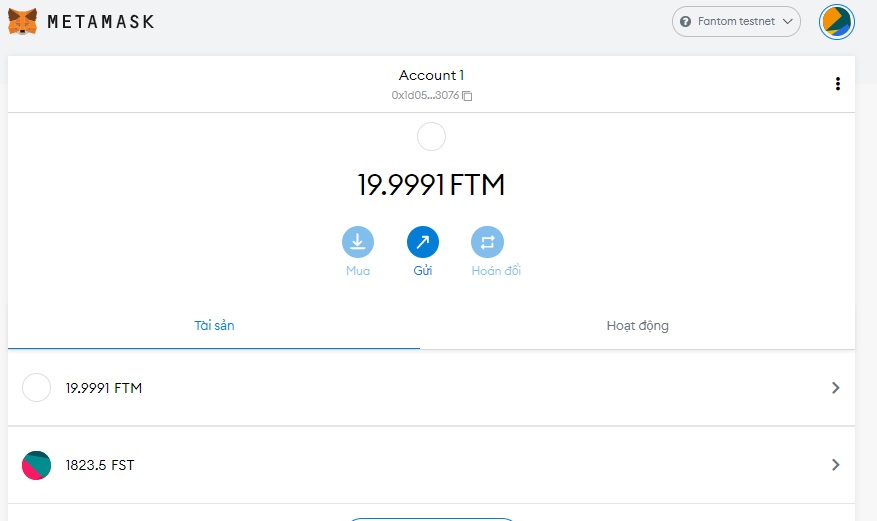The image size is (877, 521).
Task: Switch to the Hoạt động tab
Action: click(x=638, y=325)
